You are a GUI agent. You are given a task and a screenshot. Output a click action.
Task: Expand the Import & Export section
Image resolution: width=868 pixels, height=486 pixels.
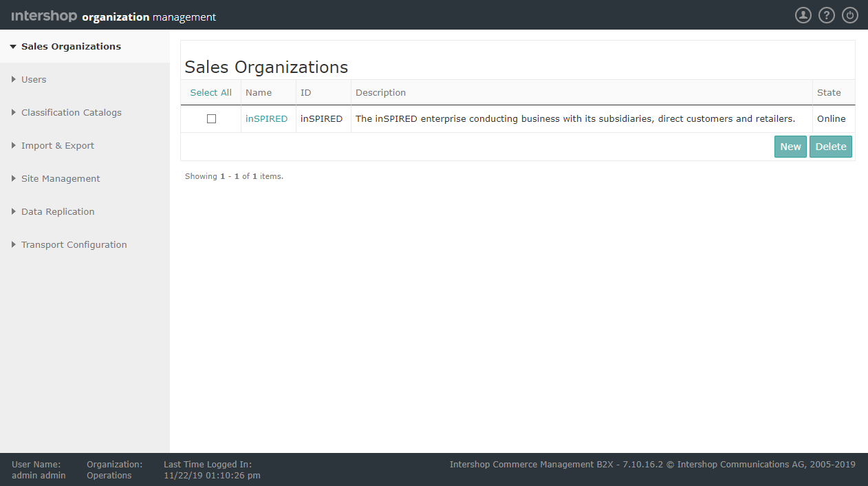point(58,145)
